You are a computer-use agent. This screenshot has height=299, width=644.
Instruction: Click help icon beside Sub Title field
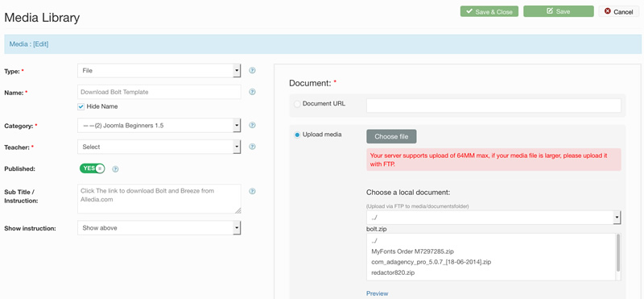pos(253,191)
